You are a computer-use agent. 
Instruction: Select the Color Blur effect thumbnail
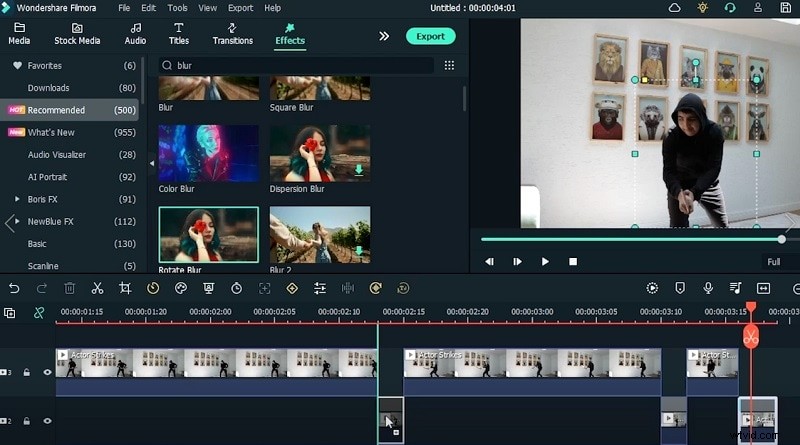pyautogui.click(x=208, y=153)
